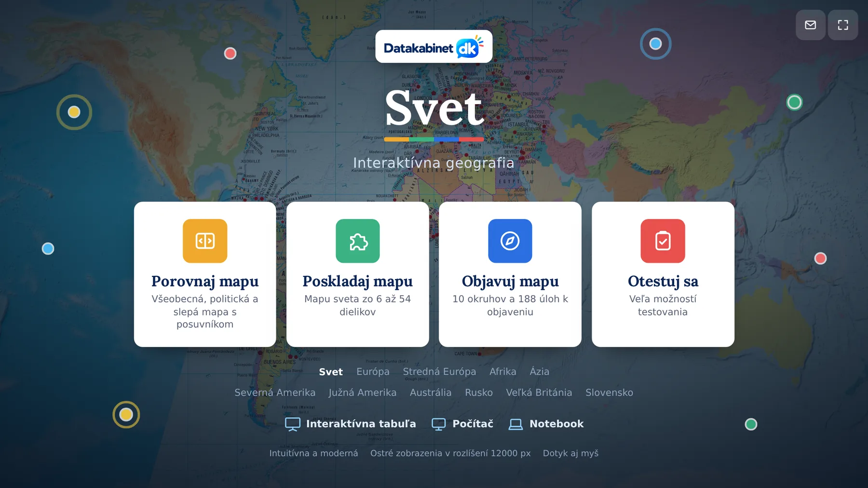Click 'Mapu sveta zo 6 až 54 dielikov'
The height and width of the screenshot is (488, 868).
[357, 305]
